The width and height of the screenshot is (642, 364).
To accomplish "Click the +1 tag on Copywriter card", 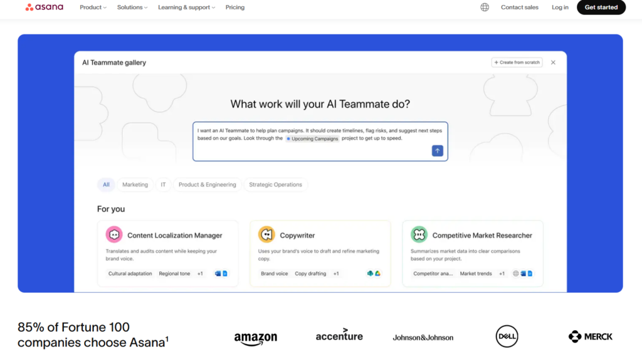I will pos(336,274).
